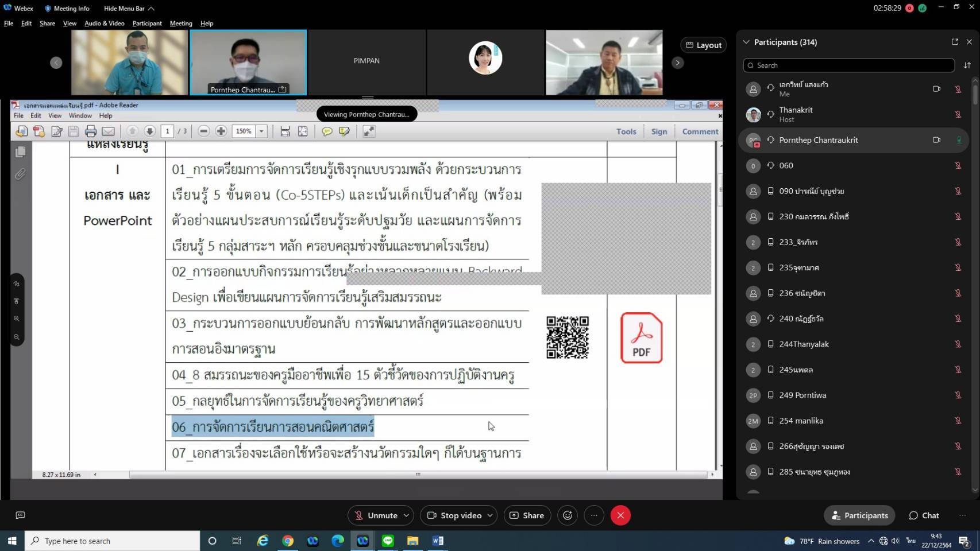This screenshot has width=980, height=551.
Task: Open the Comment pane in Adobe Reader
Action: (700, 131)
